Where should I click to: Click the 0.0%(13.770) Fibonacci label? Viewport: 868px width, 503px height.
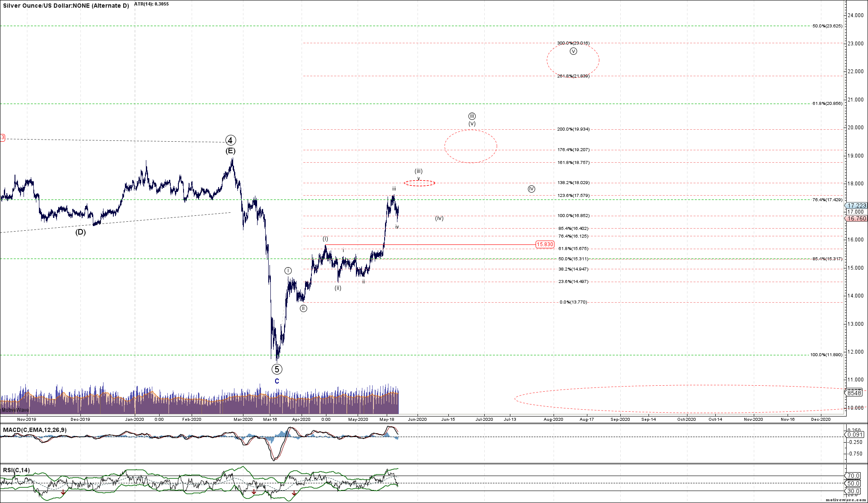[573, 302]
